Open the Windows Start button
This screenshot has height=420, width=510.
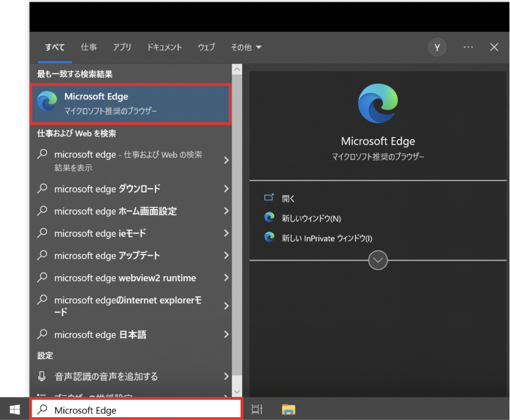[14, 409]
